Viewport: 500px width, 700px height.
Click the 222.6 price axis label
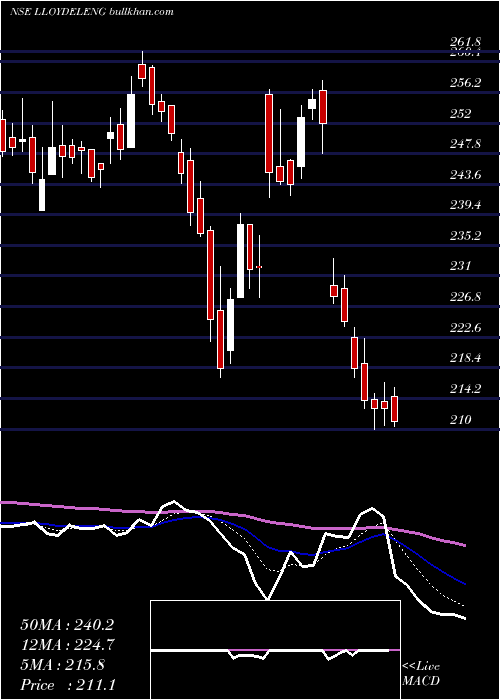click(x=465, y=328)
